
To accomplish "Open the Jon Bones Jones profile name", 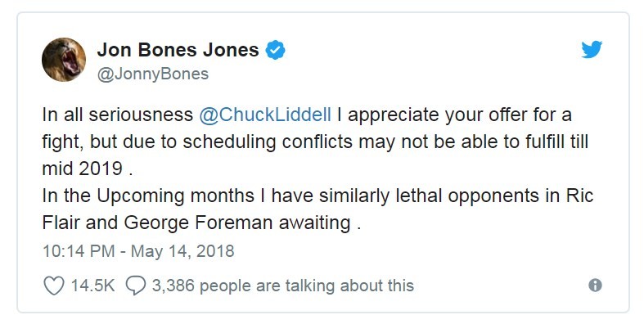I will click(178, 50).
